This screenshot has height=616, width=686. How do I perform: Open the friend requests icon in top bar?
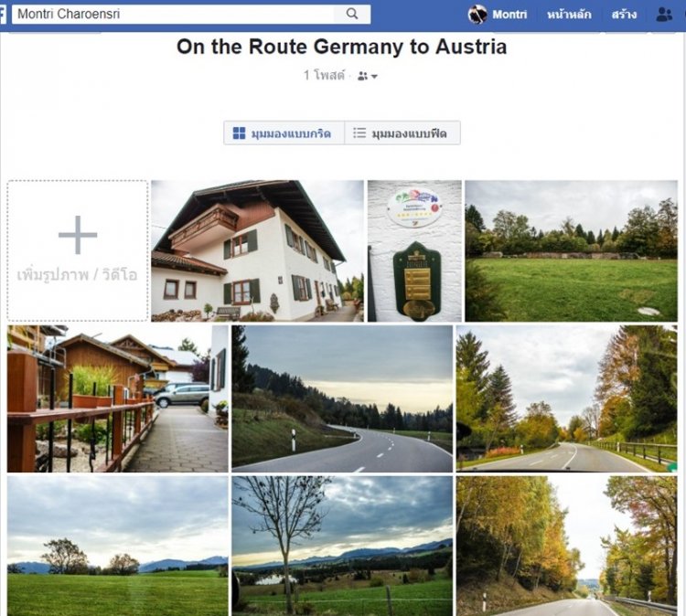tap(664, 15)
